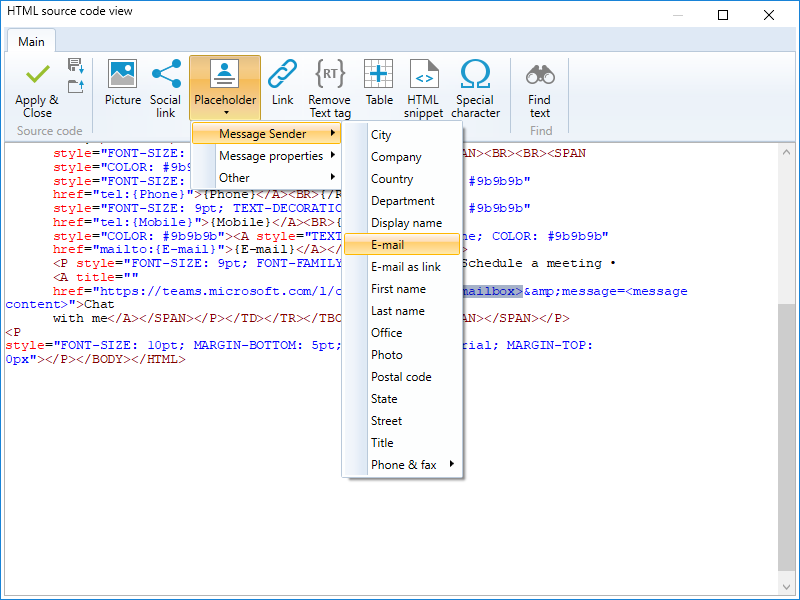Close the HTML source code view window
This screenshot has width=800, height=600.
coord(769,15)
